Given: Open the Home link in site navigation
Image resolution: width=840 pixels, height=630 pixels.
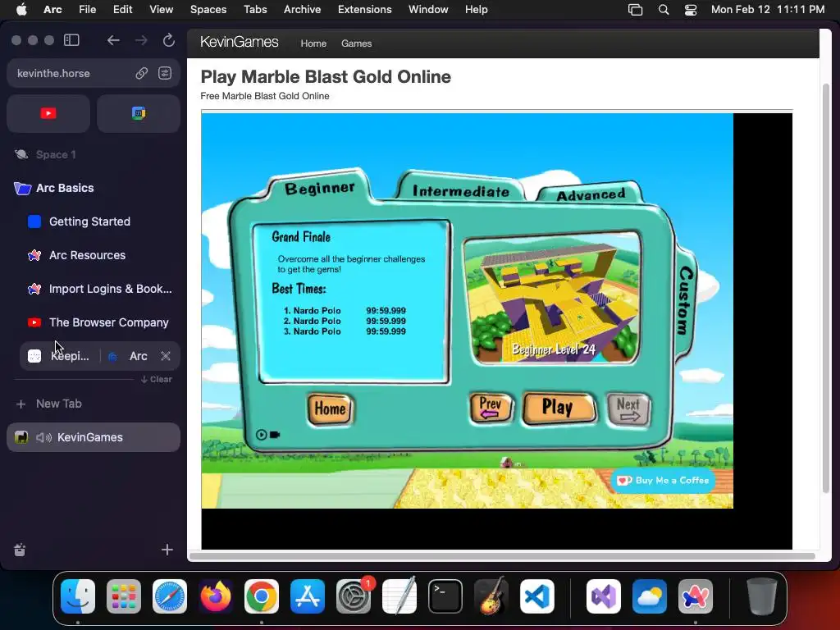Looking at the screenshot, I should tap(313, 43).
